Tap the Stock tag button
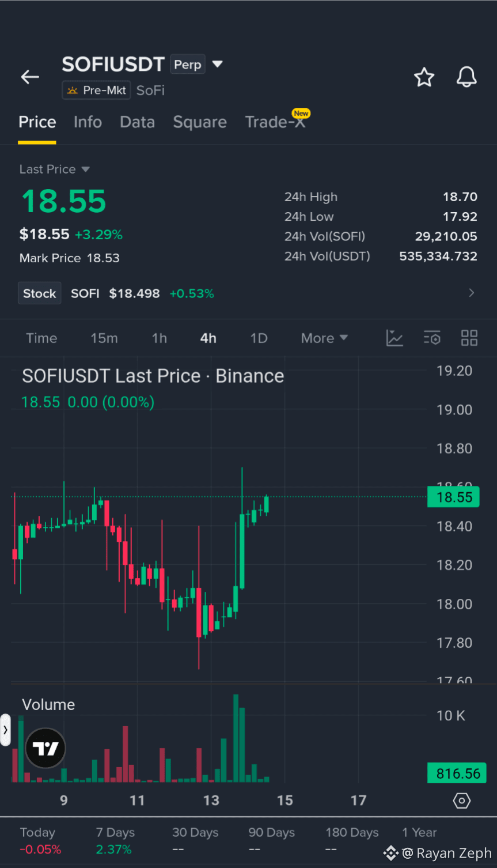This screenshot has height=868, width=497. (40, 293)
